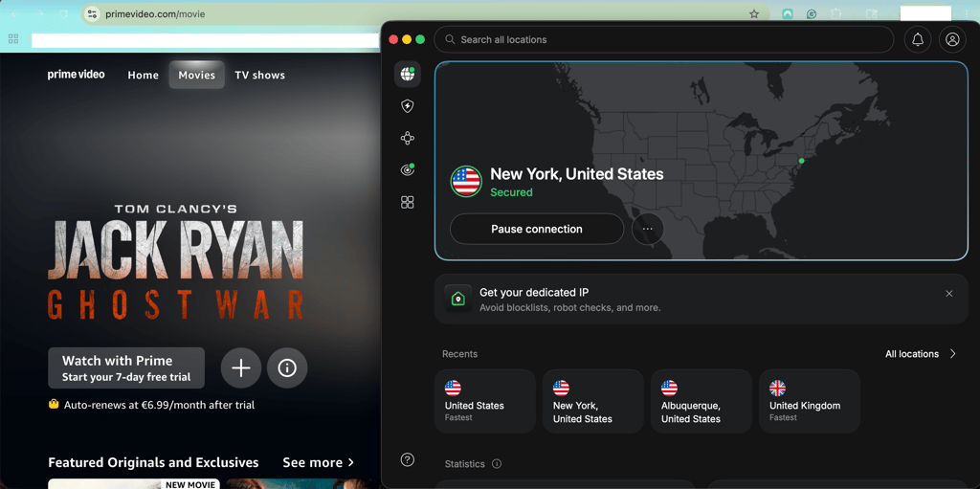Screen dimensions: 980x489
Task: Select the Movies tab on Prime Video
Action: pyautogui.click(x=197, y=75)
